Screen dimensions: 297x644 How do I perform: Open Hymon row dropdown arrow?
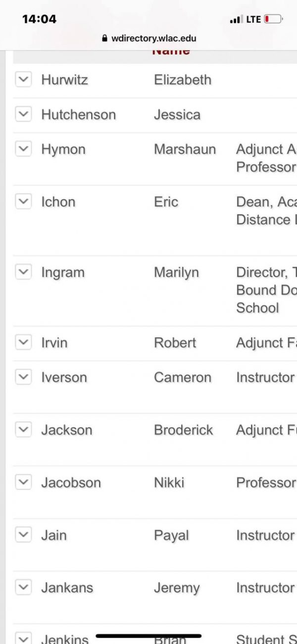23,149
